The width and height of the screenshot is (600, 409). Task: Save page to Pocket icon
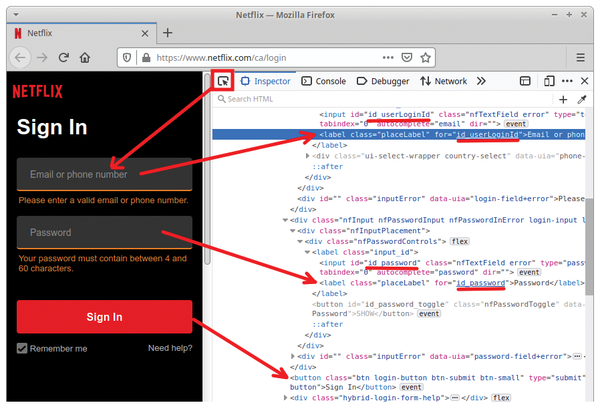(407, 58)
